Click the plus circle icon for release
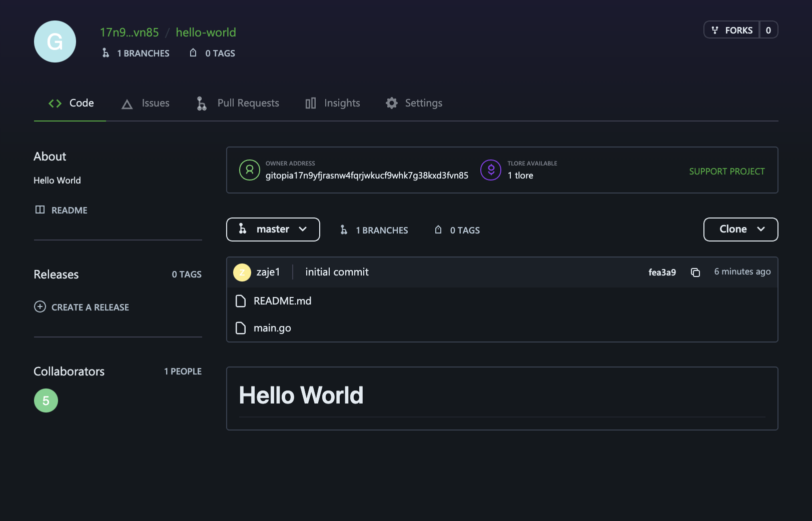 pyautogui.click(x=40, y=306)
